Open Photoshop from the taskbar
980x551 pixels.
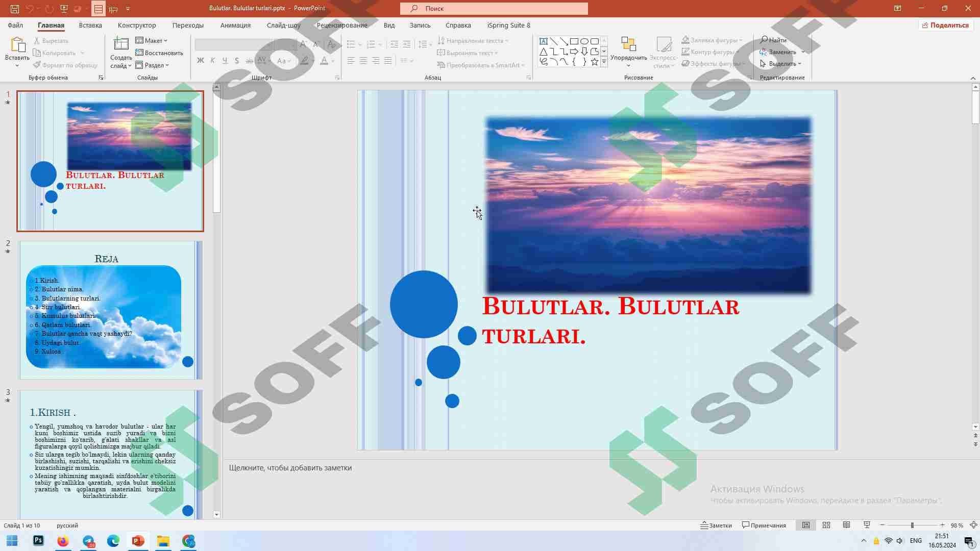[38, 541]
